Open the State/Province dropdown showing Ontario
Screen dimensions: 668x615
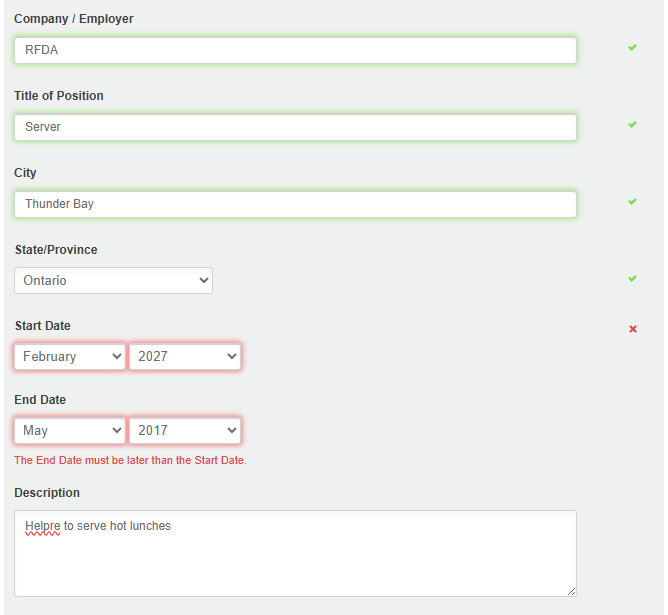point(113,281)
